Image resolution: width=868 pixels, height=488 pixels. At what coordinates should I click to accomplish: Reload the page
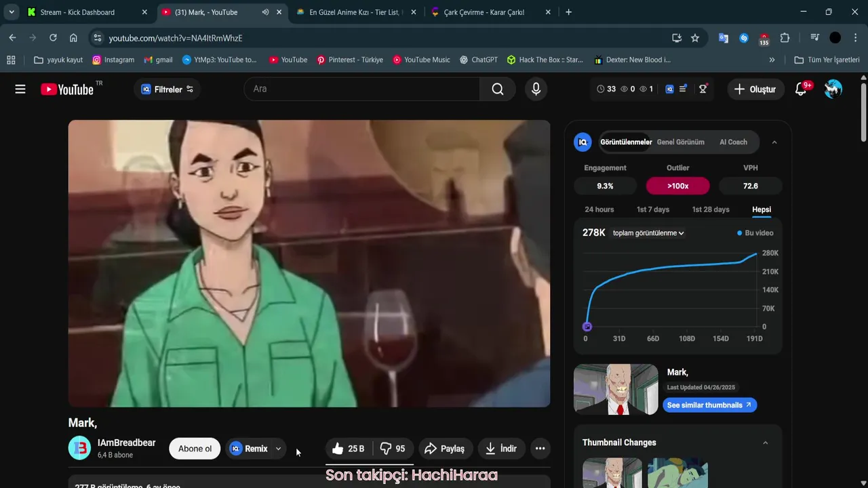(53, 38)
